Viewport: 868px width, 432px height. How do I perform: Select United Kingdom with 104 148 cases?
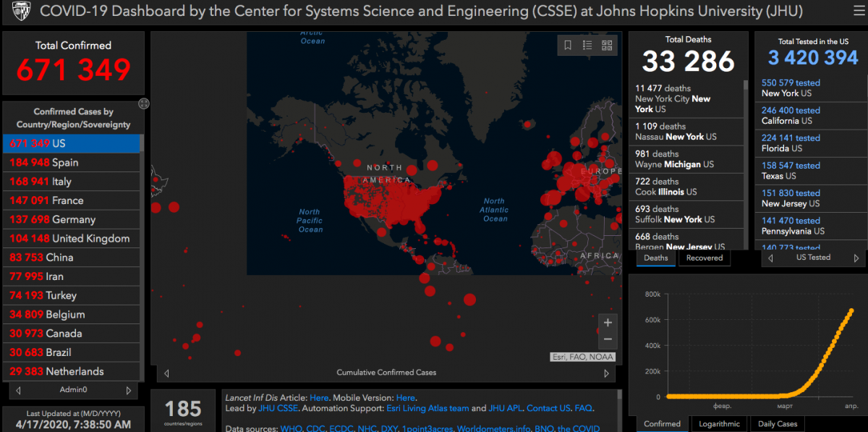[x=72, y=238]
